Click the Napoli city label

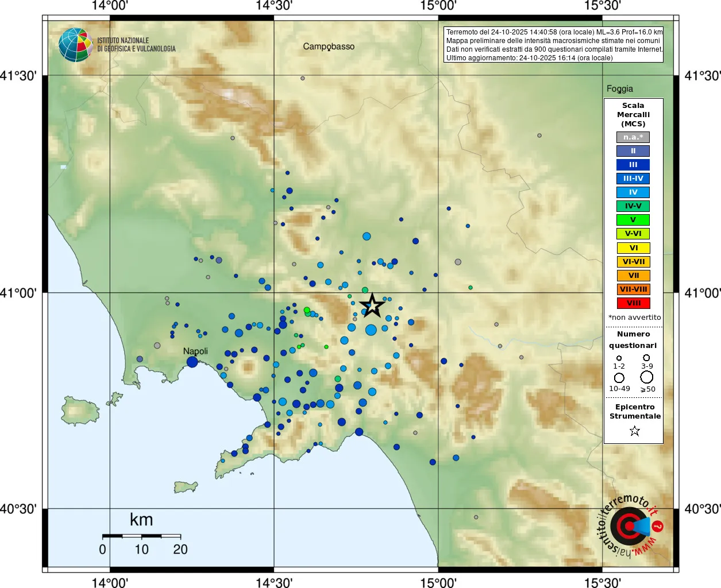coord(195,351)
